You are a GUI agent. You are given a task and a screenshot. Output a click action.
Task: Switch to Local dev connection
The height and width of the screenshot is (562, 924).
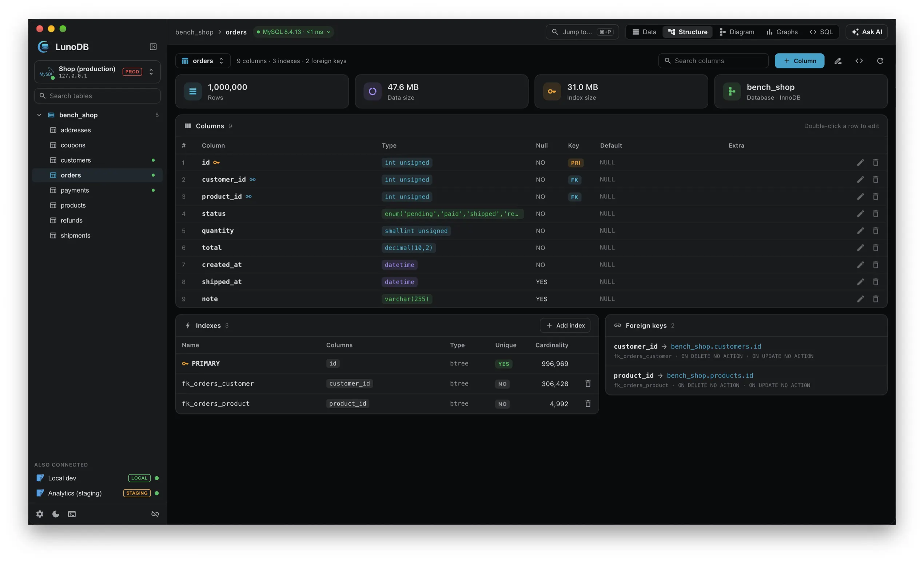[x=97, y=478]
